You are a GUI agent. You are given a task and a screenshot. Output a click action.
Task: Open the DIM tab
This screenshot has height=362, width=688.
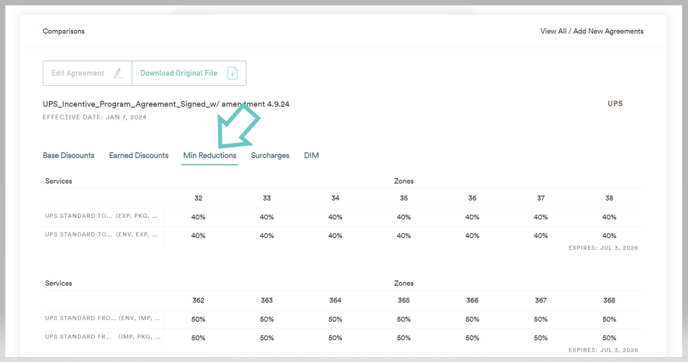click(312, 155)
